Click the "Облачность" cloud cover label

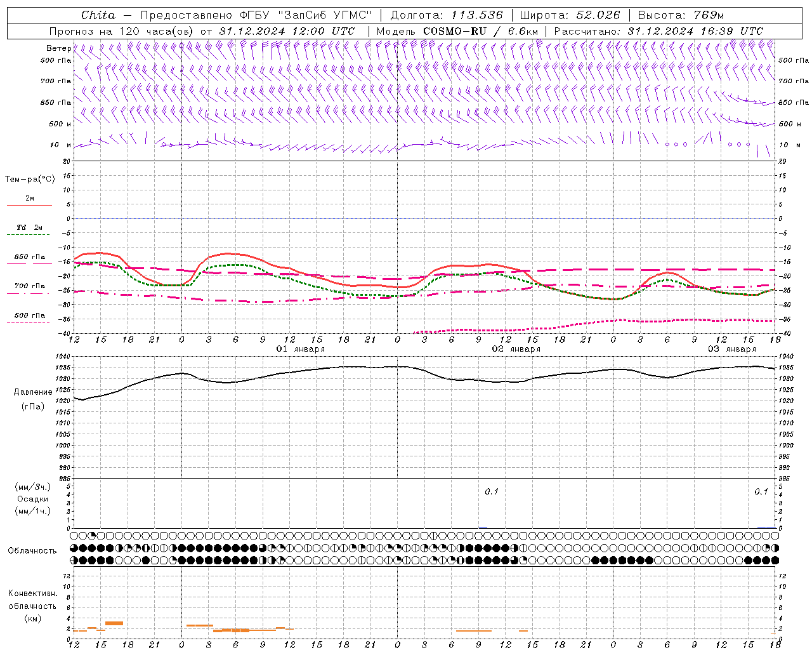(x=32, y=551)
